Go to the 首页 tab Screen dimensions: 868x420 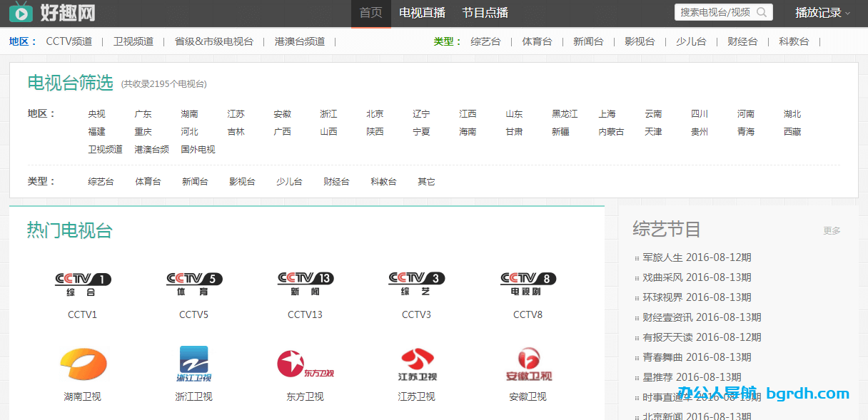[x=370, y=13]
